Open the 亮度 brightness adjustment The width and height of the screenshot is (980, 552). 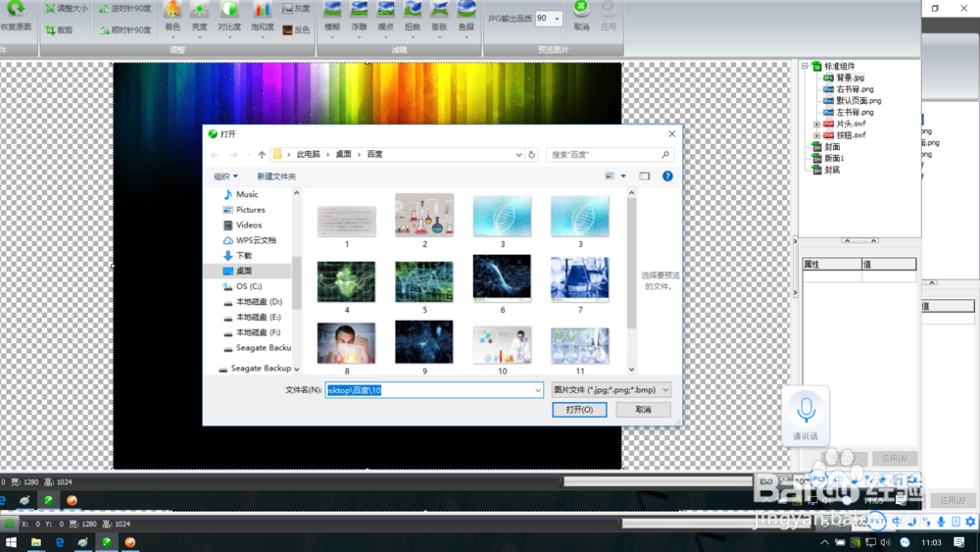pos(199,18)
